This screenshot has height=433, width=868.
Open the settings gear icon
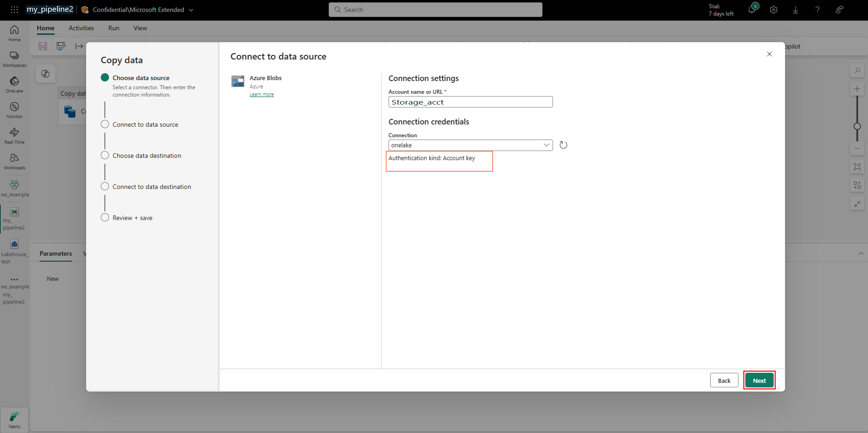tap(773, 10)
